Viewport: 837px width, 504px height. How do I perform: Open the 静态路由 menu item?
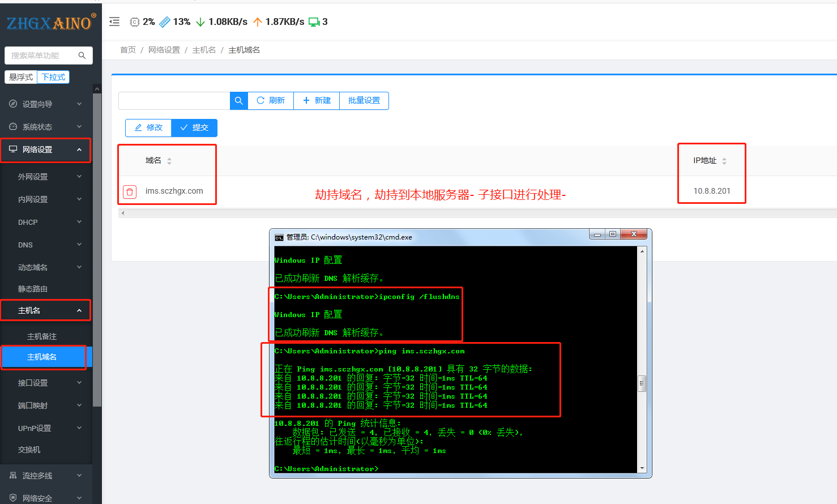tap(33, 289)
